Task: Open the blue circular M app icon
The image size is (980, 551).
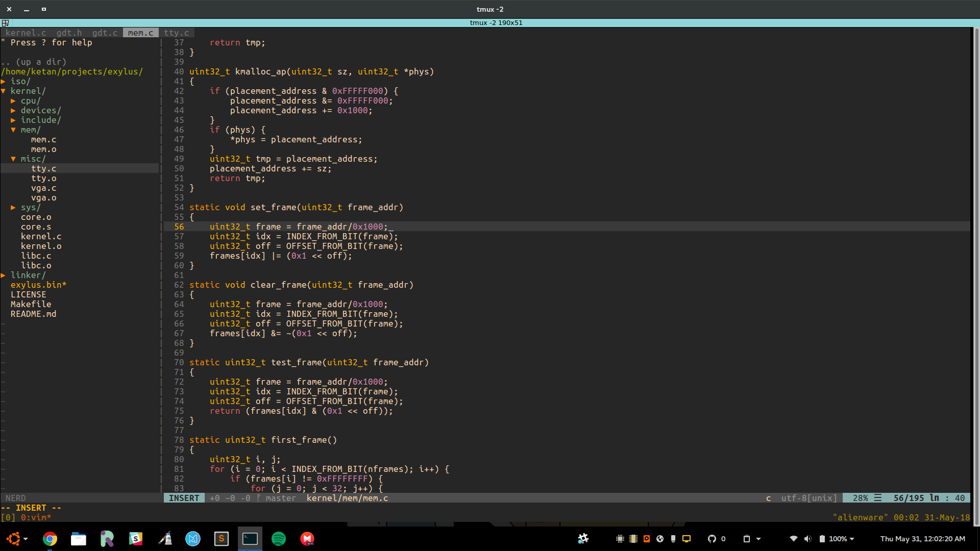Action: pyautogui.click(x=193, y=539)
